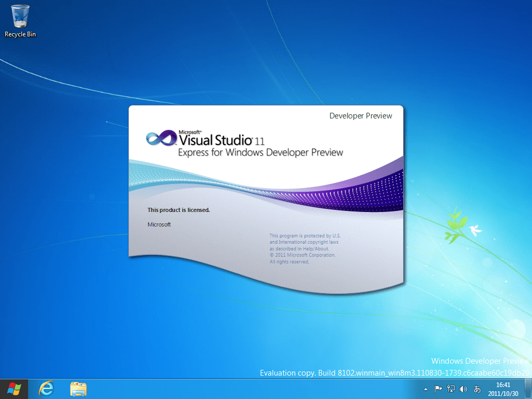Image resolution: width=532 pixels, height=399 pixels.
Task: Click the Visual Studio infinity logo
Action: (x=162, y=138)
